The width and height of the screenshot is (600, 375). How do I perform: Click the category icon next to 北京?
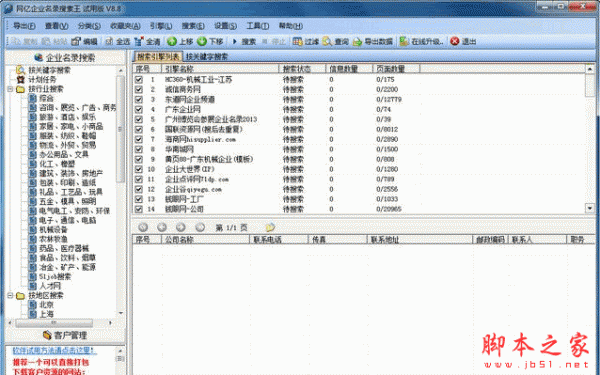tap(33, 305)
